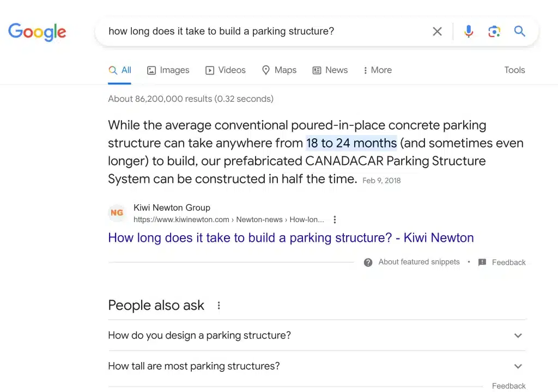Submit search with magnifying glass icon
Viewport: 558px width, 392px height.
tap(519, 31)
